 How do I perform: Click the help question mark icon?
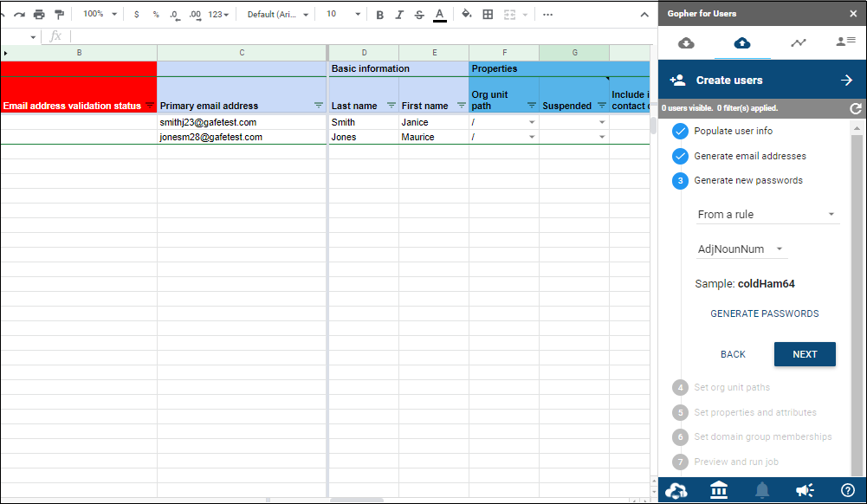pyautogui.click(x=848, y=491)
